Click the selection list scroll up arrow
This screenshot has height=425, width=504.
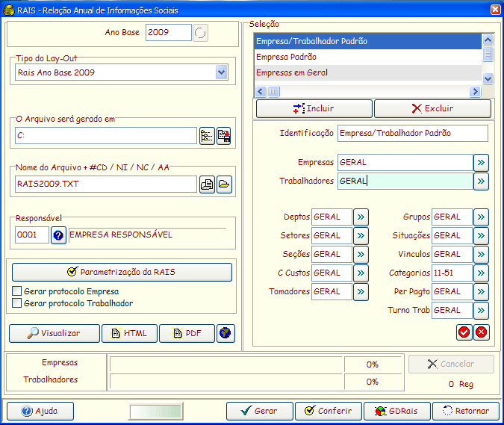[488, 40]
